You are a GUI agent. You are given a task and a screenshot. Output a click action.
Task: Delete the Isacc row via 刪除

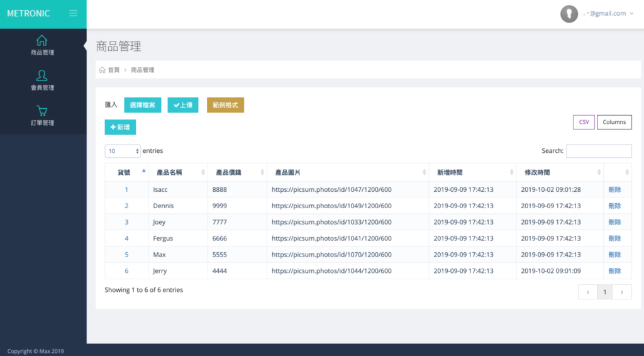pyautogui.click(x=614, y=190)
